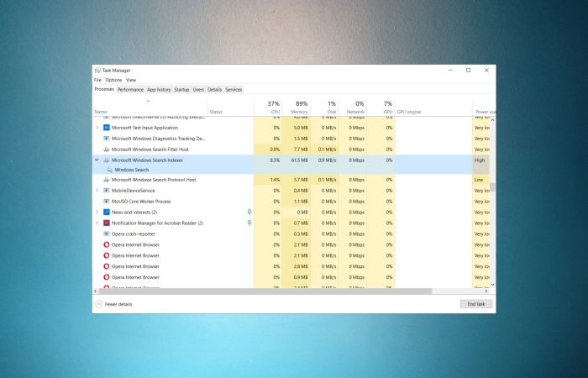Click the High power usage value
Viewport: 588px width, 378px height.
[x=480, y=160]
